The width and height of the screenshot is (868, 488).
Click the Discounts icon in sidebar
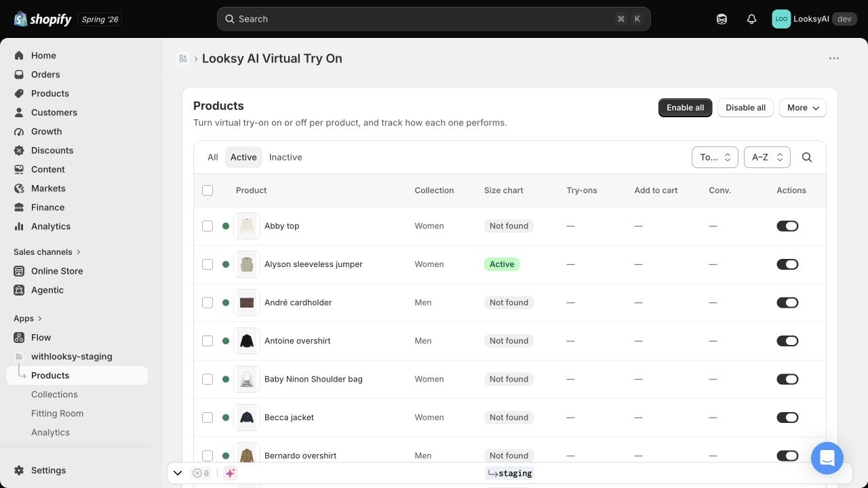pos(19,150)
